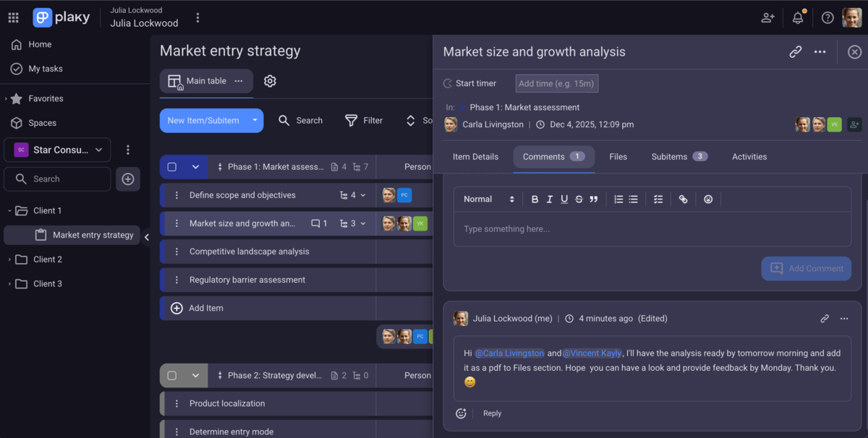This screenshot has width=868, height=438.
Task: Click the invite user icon in header
Action: tap(767, 18)
